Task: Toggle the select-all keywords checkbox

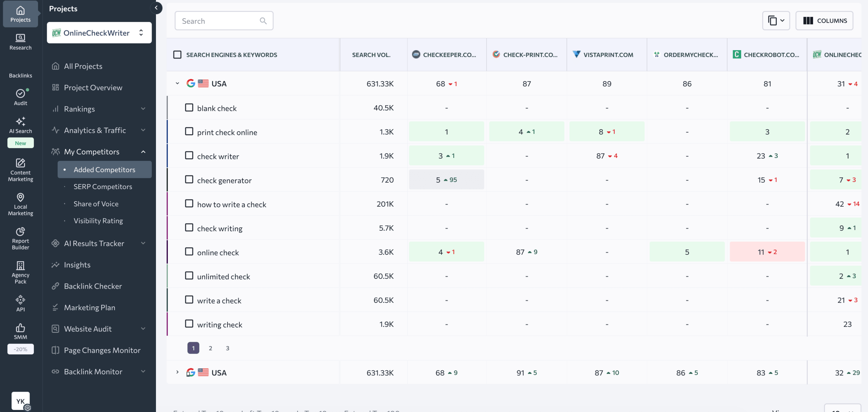Action: (x=178, y=55)
